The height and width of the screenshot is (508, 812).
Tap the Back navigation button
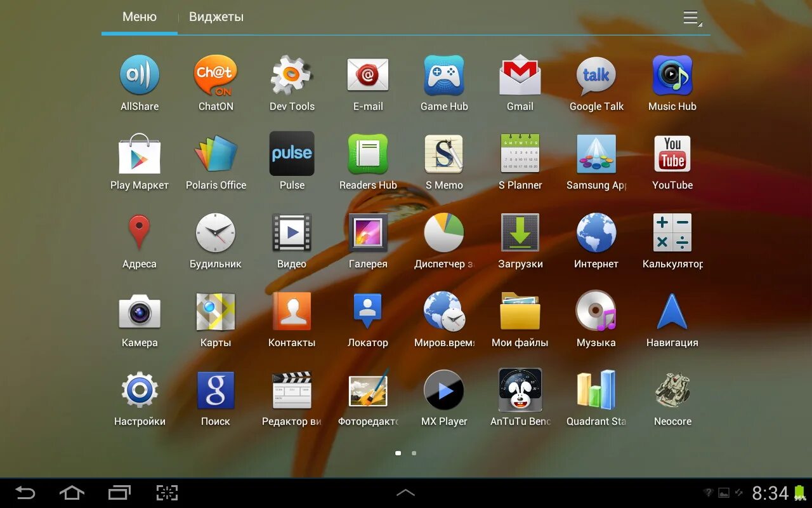25,493
